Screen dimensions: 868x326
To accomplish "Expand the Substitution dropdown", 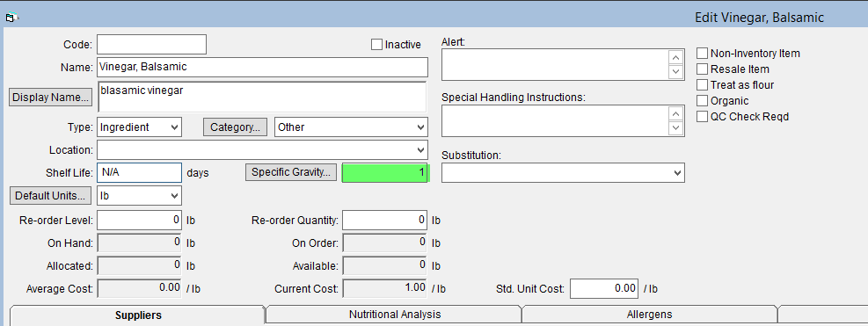I will (x=563, y=173).
